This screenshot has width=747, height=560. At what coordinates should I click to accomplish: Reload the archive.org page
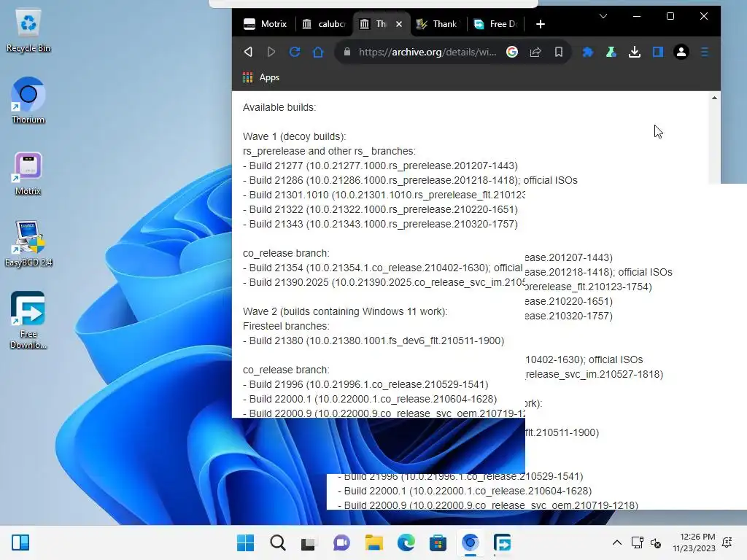point(295,52)
